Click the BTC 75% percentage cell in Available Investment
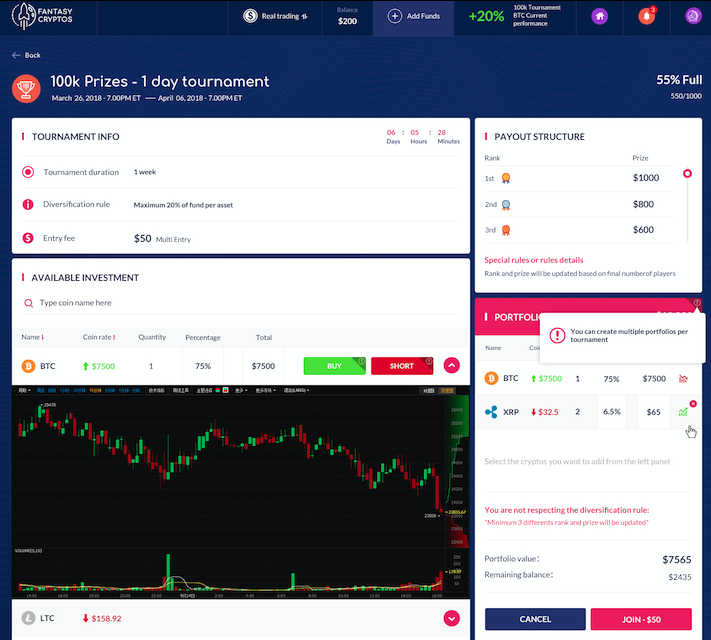 point(203,366)
